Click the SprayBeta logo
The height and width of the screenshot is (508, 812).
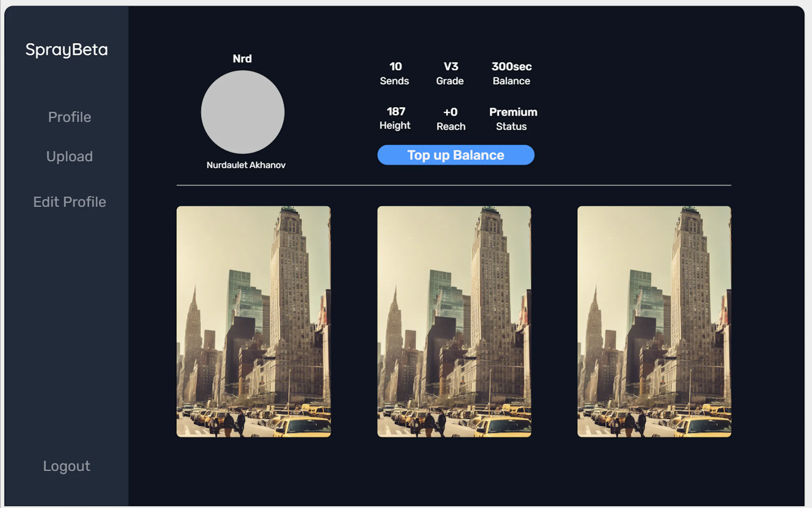point(66,50)
